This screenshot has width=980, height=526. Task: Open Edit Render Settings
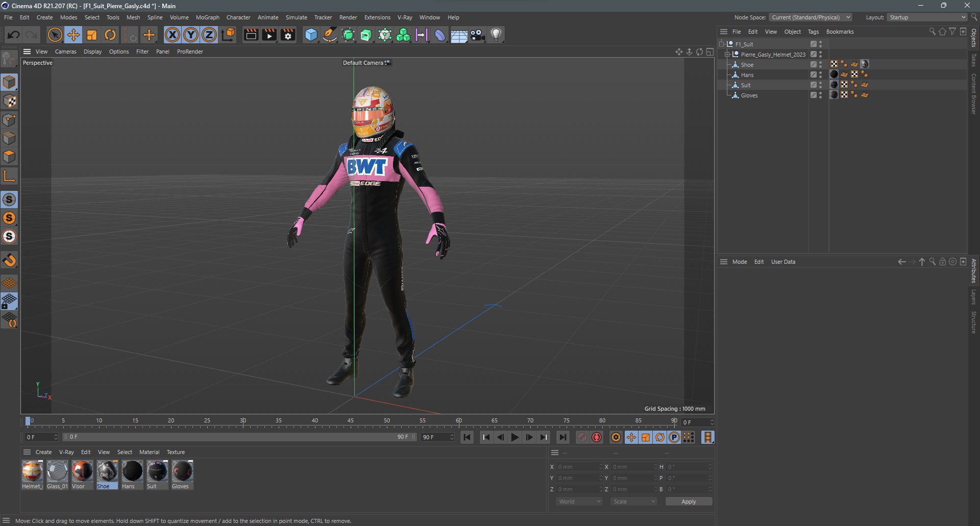288,35
